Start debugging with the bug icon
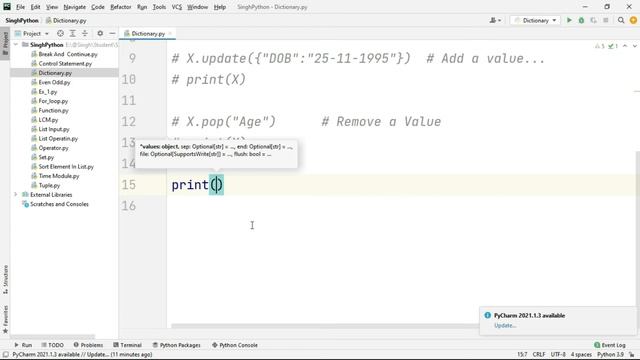640x360 pixels. coord(581,20)
